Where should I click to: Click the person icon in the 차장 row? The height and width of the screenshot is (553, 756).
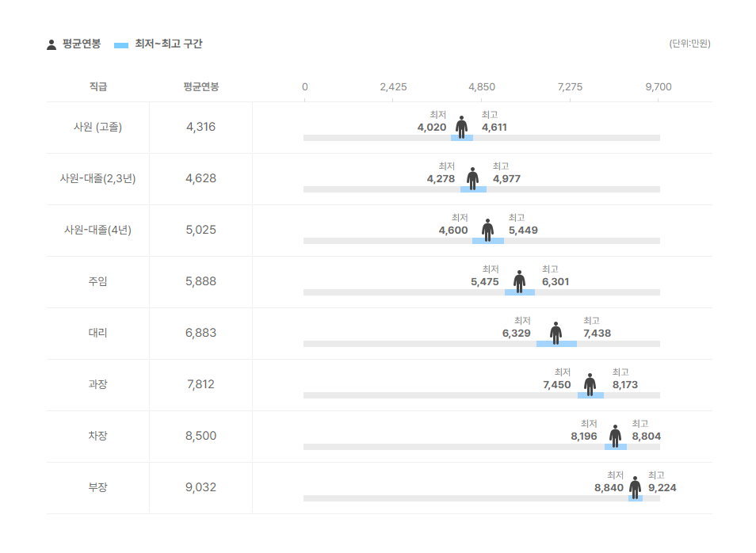(615, 436)
